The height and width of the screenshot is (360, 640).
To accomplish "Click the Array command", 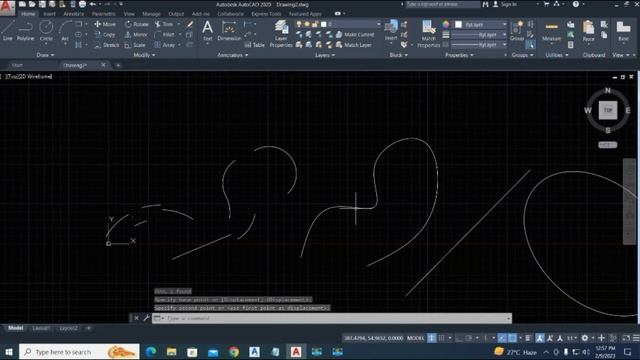I will tap(165, 45).
